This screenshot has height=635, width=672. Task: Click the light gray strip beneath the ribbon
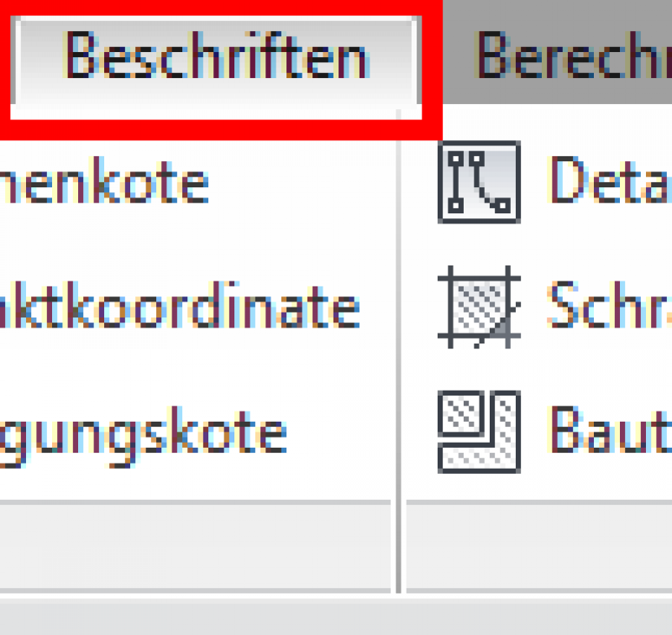[336, 617]
